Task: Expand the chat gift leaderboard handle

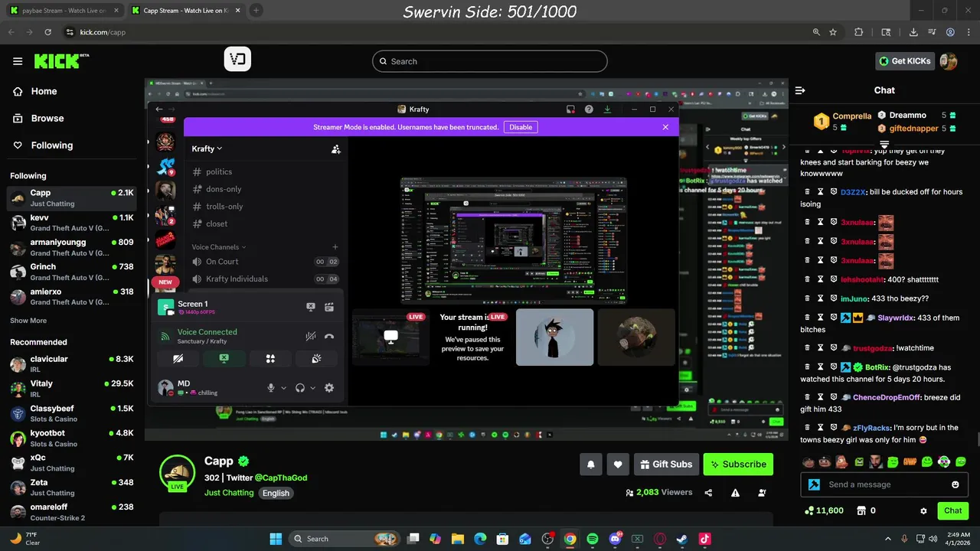Action: pos(884,143)
